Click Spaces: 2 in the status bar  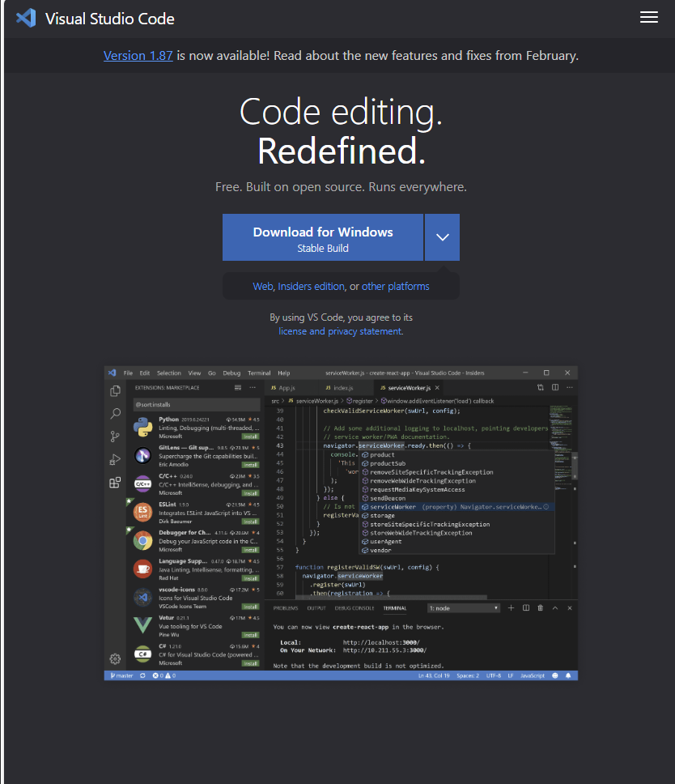tap(468, 676)
